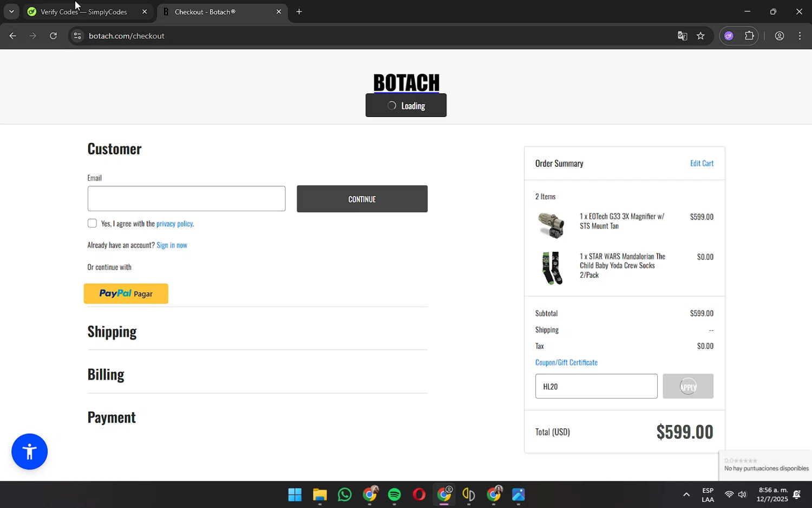Bookmark this page with the star

[700, 36]
